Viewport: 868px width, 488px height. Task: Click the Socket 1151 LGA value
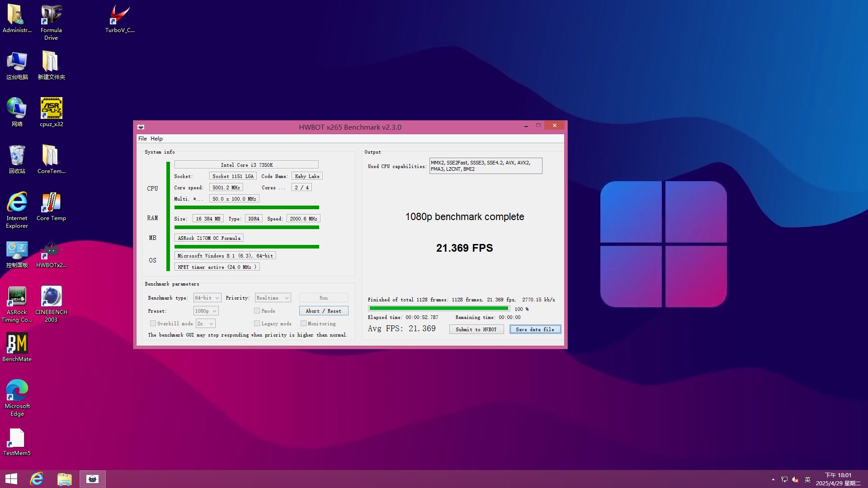pos(233,176)
